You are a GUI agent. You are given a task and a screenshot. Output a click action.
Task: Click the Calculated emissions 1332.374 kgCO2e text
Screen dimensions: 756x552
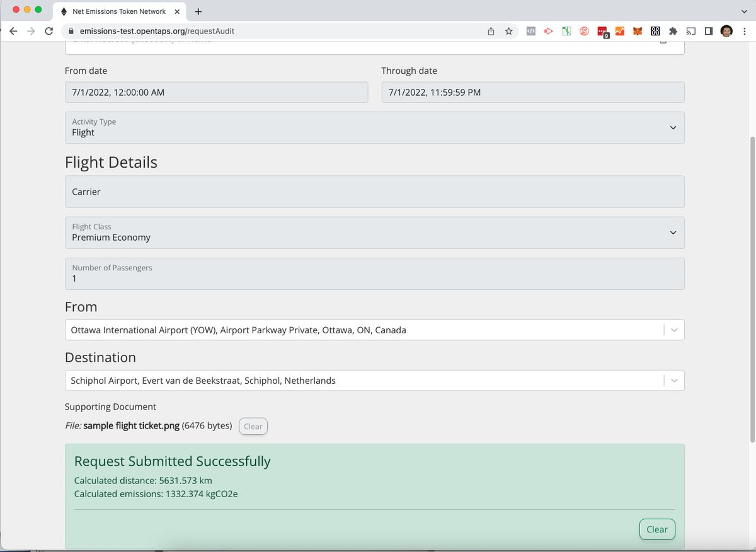pos(156,494)
